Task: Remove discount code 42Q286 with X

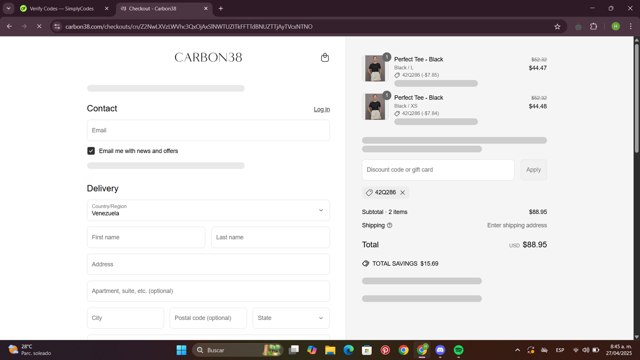Action: pos(402,193)
